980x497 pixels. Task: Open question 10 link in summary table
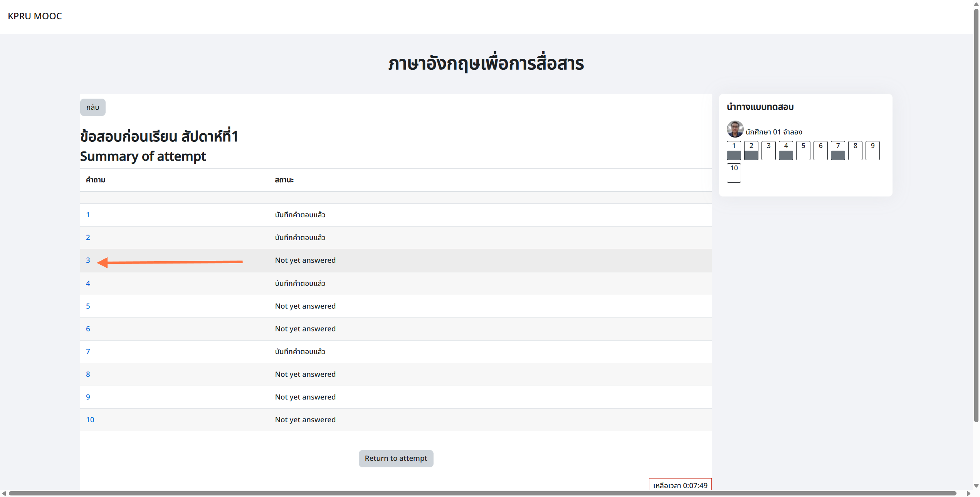tap(90, 420)
